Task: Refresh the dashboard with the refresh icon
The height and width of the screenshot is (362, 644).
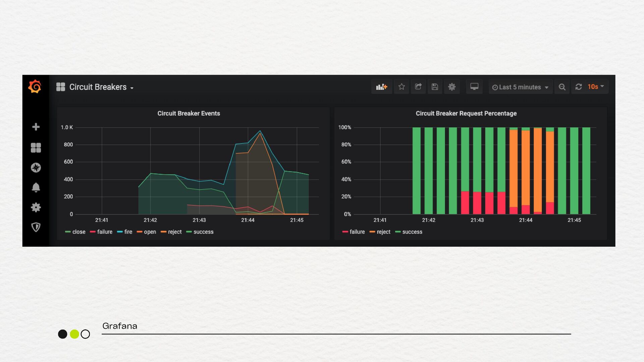Action: pos(579,87)
